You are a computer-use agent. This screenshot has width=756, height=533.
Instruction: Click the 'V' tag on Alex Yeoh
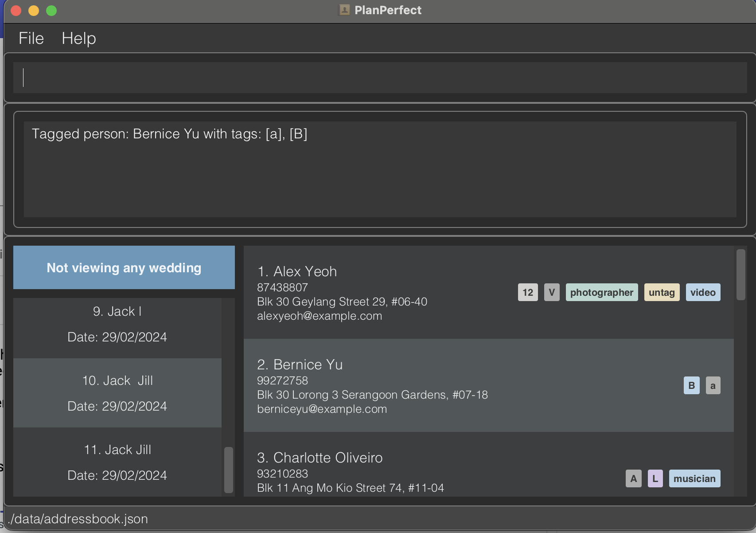tap(552, 292)
